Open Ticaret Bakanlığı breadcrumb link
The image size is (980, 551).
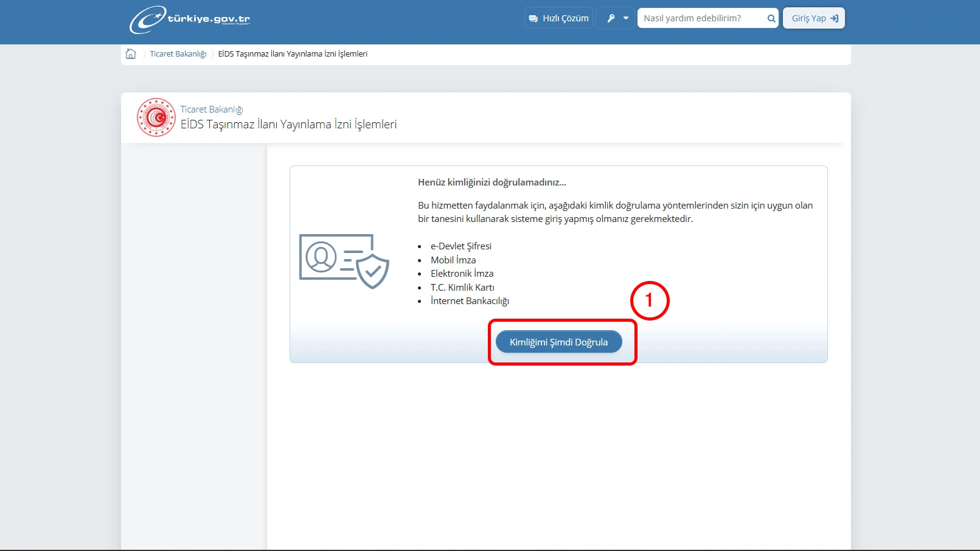point(178,54)
